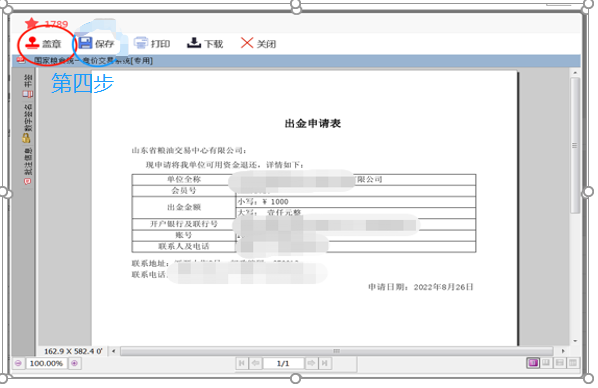Screen dimensions: 598x388
Task: Click the 100.00% zoom field
Action: (46, 363)
